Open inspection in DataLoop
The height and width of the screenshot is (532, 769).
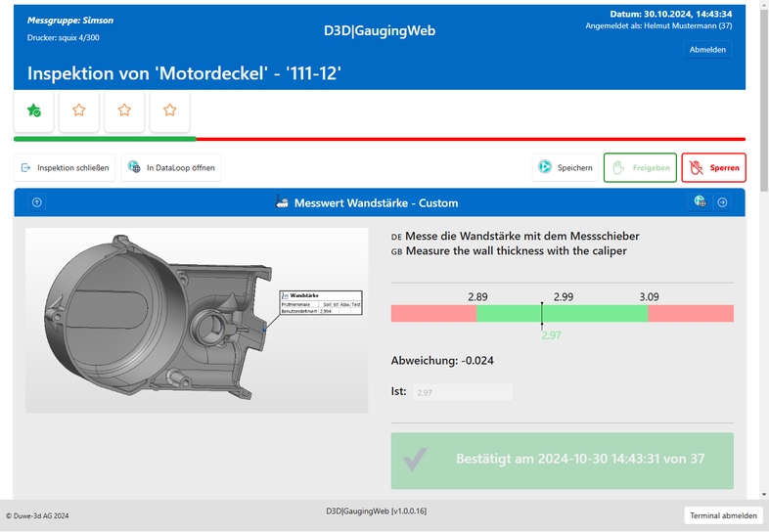(171, 167)
